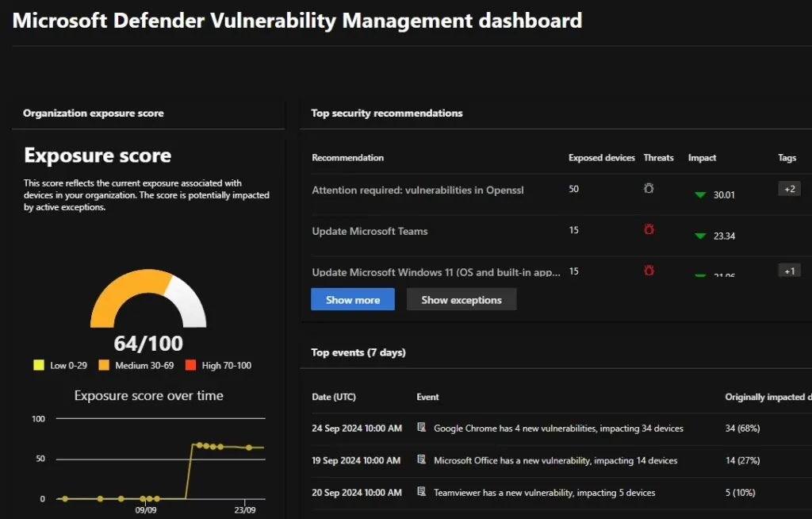Click the 64/100 exposure score value

[x=148, y=344]
